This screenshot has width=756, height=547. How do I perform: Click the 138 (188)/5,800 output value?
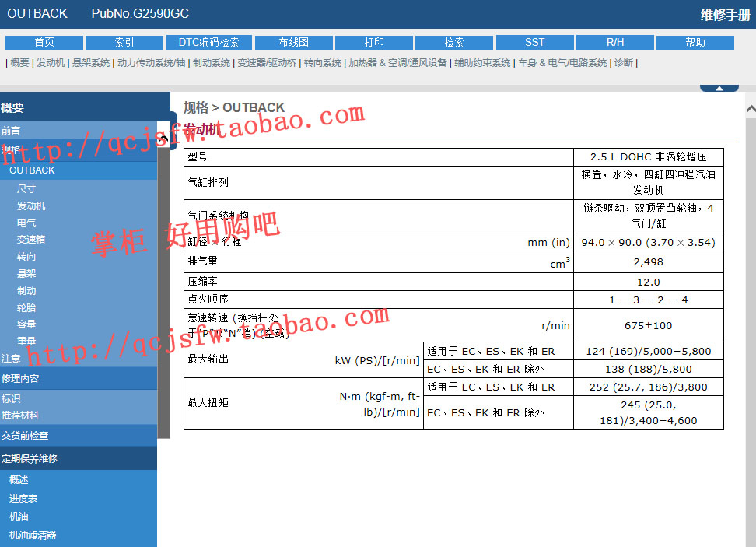[x=649, y=369]
